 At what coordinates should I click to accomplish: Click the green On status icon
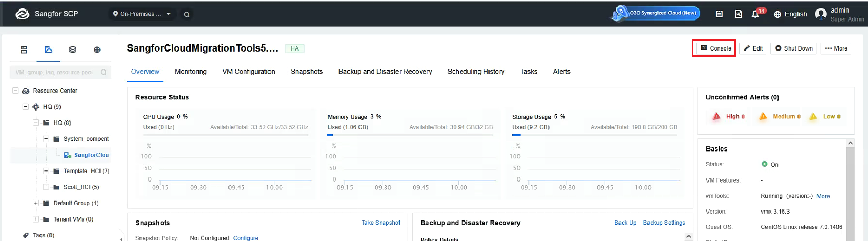point(764,164)
